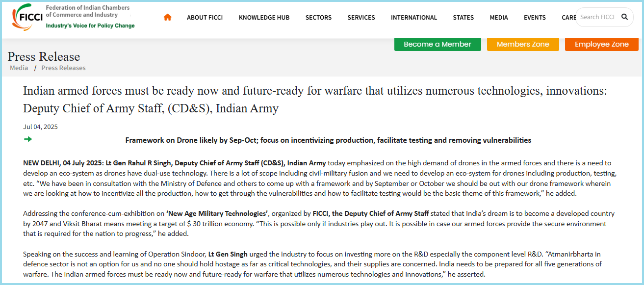
Task: Open the Members Zone button
Action: tap(523, 44)
